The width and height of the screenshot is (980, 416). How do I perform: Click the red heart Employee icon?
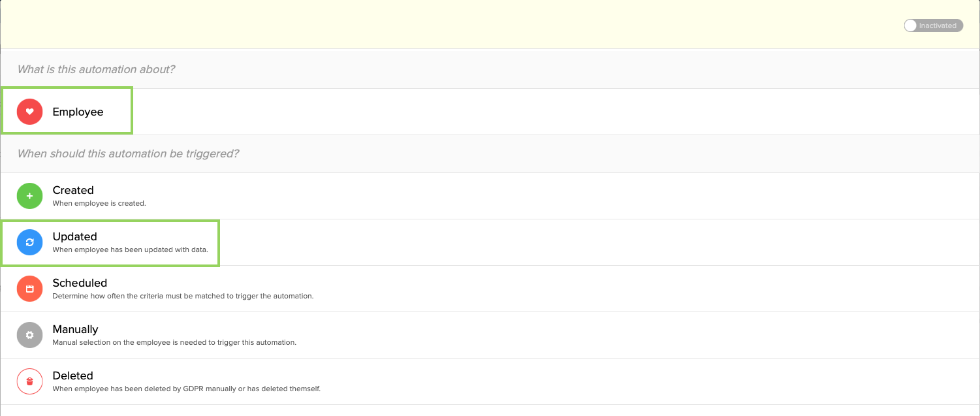click(29, 111)
